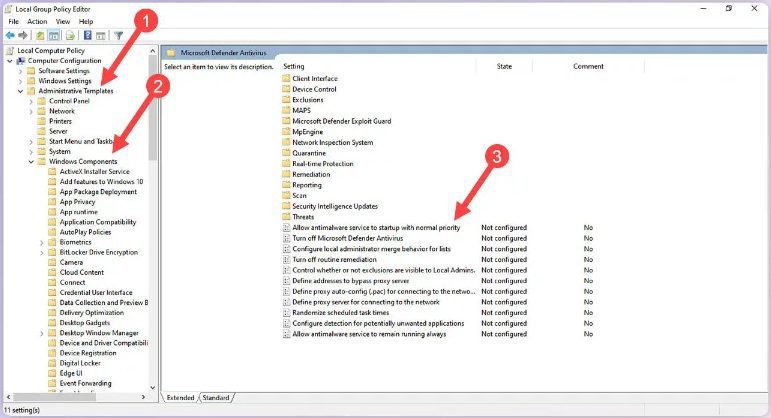Viewport: 771px width, 418px height.
Task: Open the Real-time Protection folder
Action: [323, 164]
